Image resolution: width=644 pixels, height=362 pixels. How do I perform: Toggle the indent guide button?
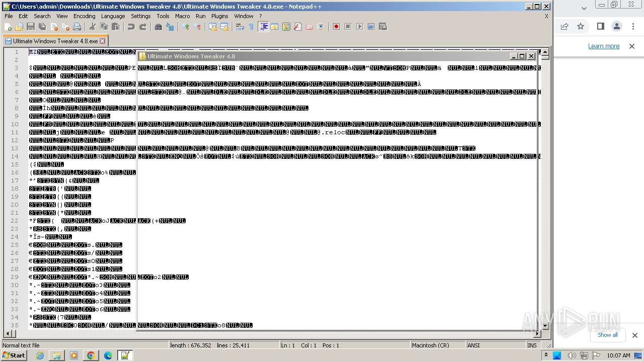pos(263,27)
